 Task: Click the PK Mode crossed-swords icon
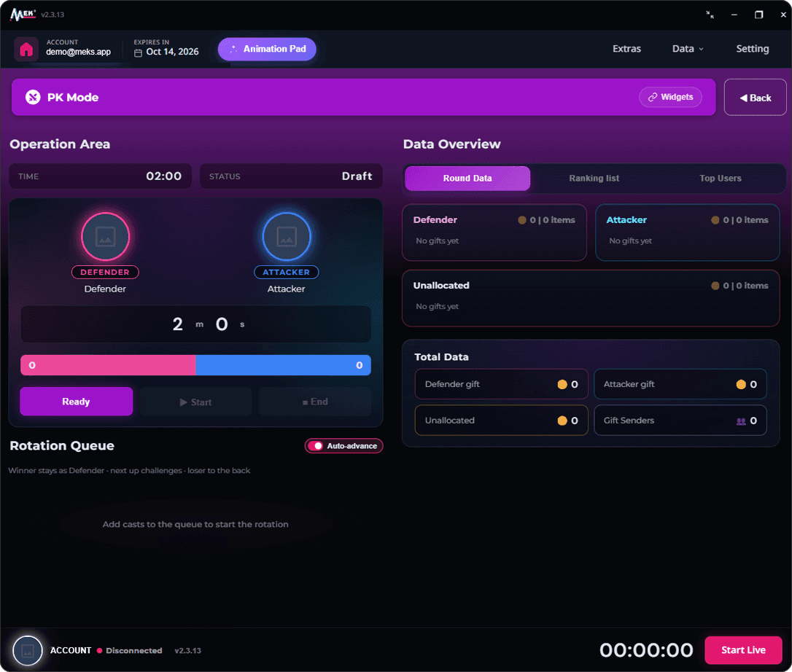tap(33, 97)
